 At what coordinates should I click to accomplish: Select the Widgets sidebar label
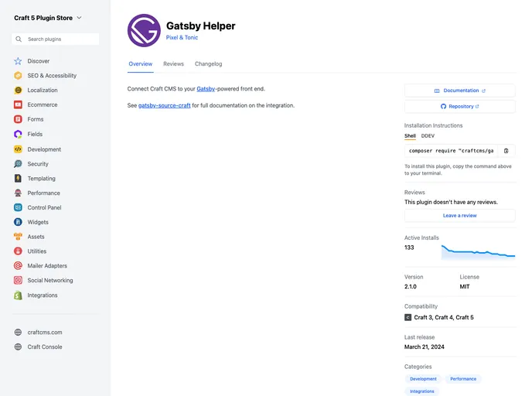click(38, 222)
